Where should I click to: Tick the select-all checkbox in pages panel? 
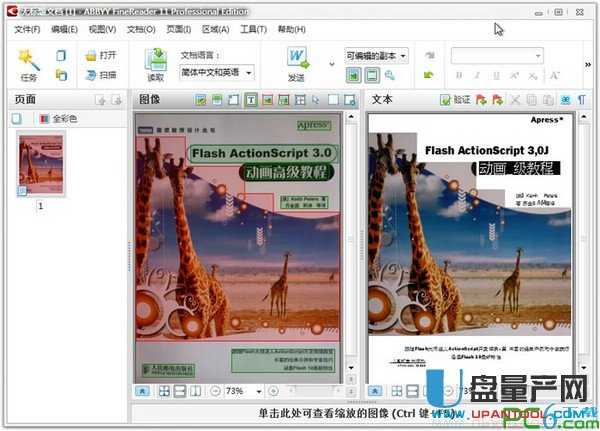(x=17, y=119)
